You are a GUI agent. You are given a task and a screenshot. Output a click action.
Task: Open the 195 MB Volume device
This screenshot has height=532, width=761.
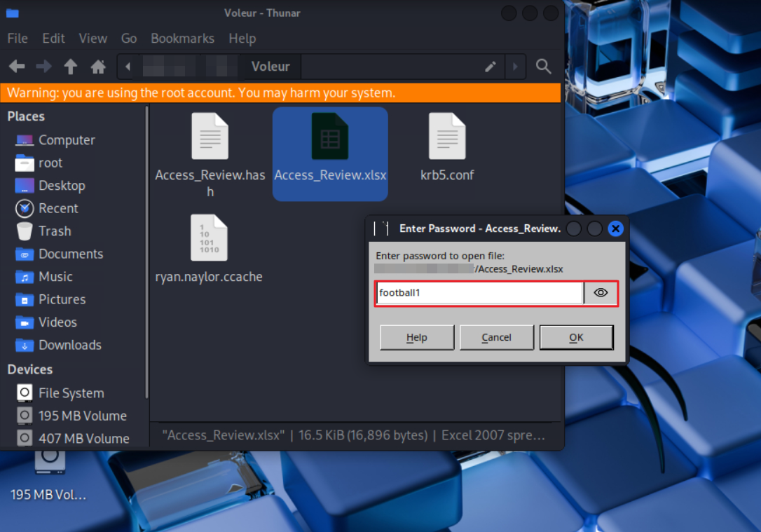click(x=82, y=416)
